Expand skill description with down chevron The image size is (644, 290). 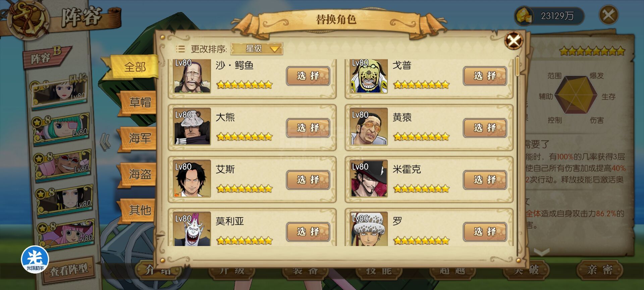point(541,251)
